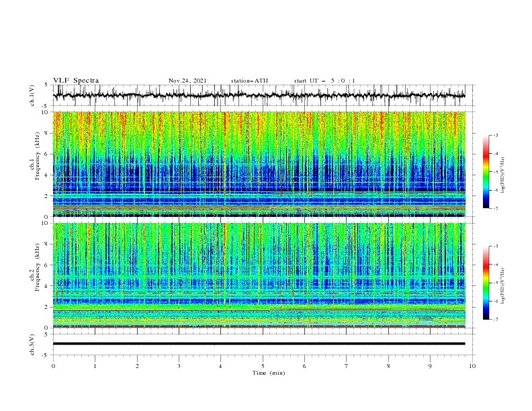This screenshot has height=411, width=532.
Task: Click the "Time (min)" axis title
Action: click(269, 373)
